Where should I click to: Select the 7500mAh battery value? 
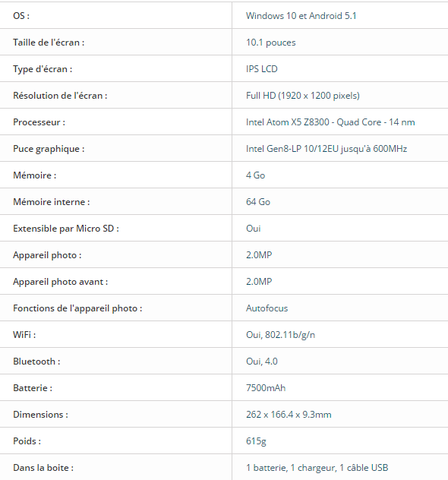point(266,388)
